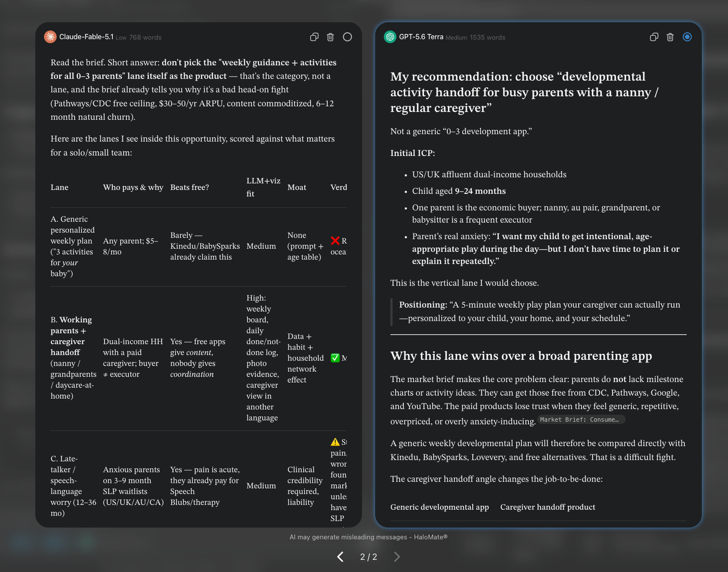
Task: Go to the previous page arrow
Action: pyautogui.click(x=341, y=557)
